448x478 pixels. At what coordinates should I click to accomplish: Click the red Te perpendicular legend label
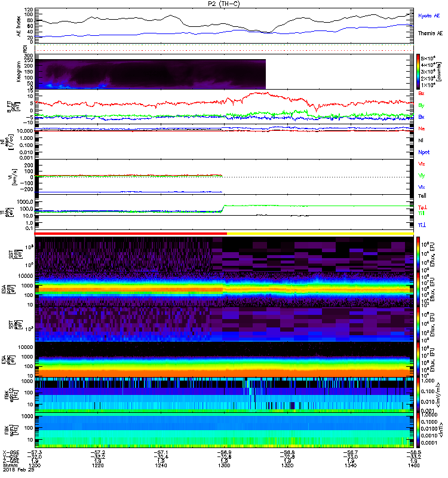click(422, 207)
